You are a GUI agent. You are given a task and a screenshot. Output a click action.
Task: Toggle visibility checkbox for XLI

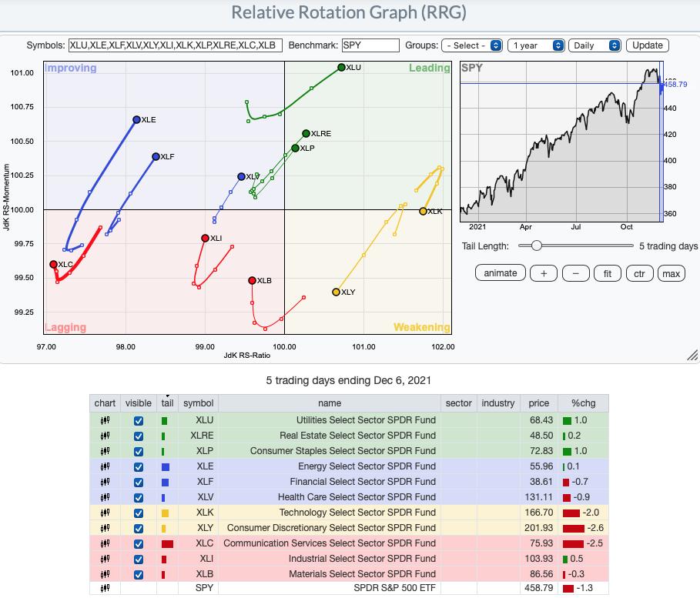point(139,560)
